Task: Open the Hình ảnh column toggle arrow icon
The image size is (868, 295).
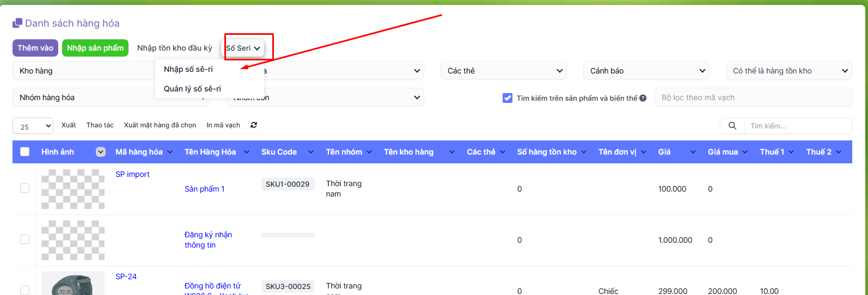Action: tap(101, 152)
